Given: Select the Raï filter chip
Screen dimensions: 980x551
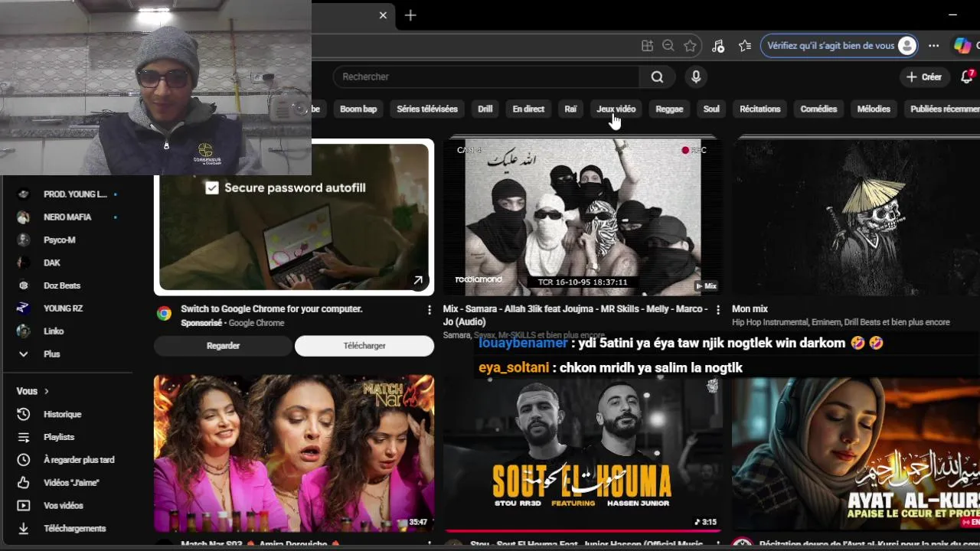Looking at the screenshot, I should (570, 109).
